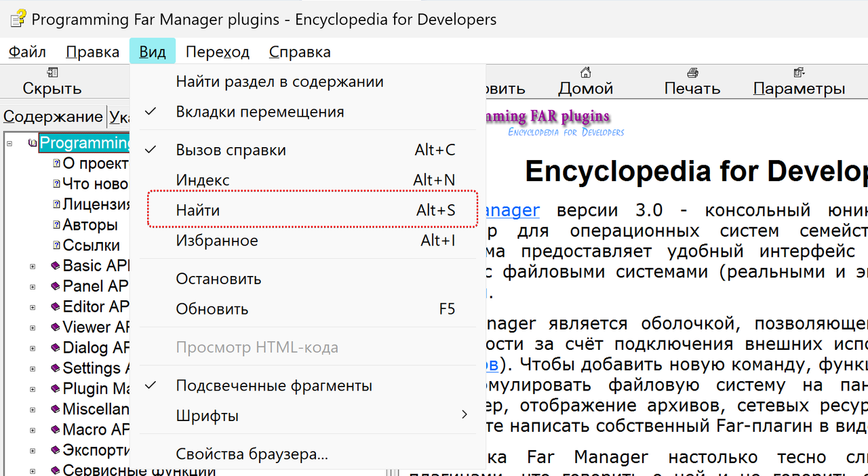Expand the Editor API tree node
Image resolution: width=868 pixels, height=476 pixels.
coord(33,306)
